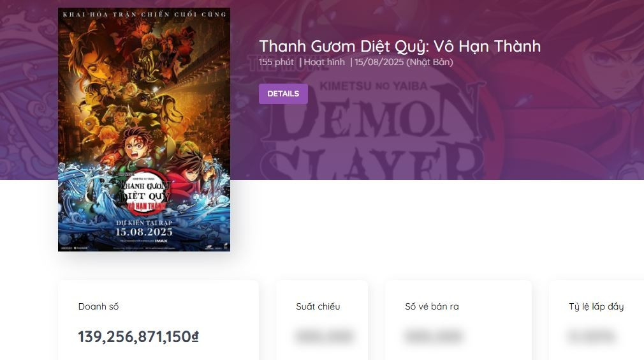Click the 155 phút duration text
The height and width of the screenshot is (360, 644).
point(276,62)
